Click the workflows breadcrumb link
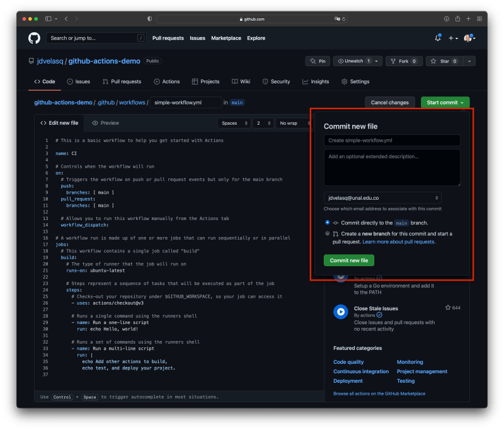Image resolution: width=504 pixels, height=430 pixels. point(132,103)
